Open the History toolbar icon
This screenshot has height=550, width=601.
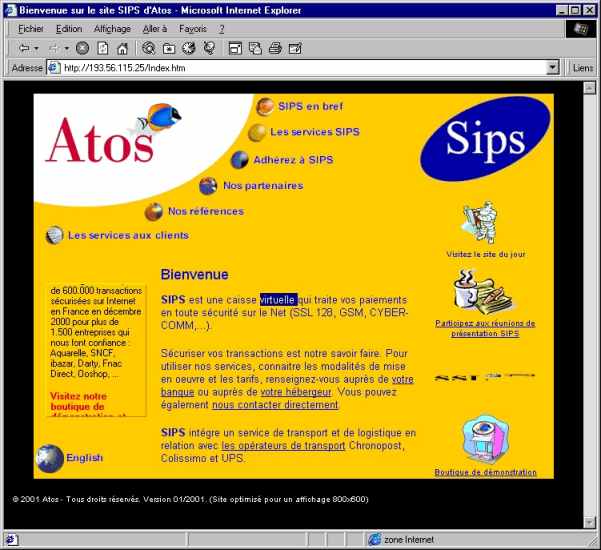[189, 48]
